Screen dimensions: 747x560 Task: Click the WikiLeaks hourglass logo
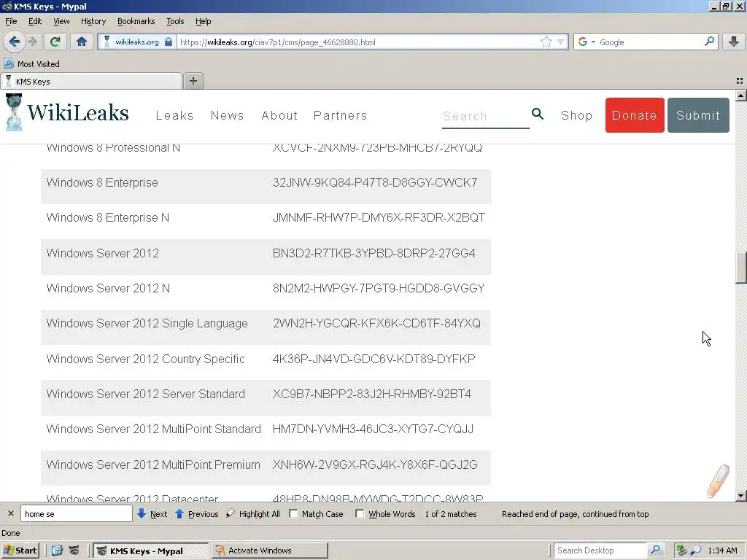point(14,112)
